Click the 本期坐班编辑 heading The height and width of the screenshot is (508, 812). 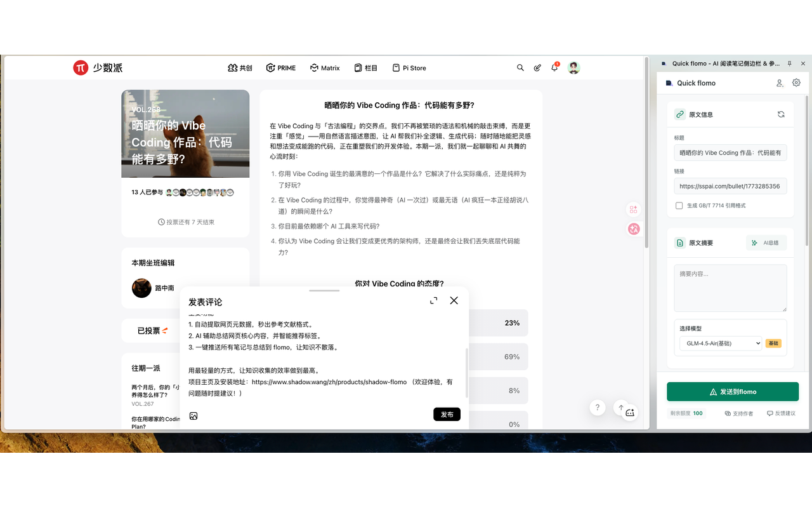(x=153, y=263)
